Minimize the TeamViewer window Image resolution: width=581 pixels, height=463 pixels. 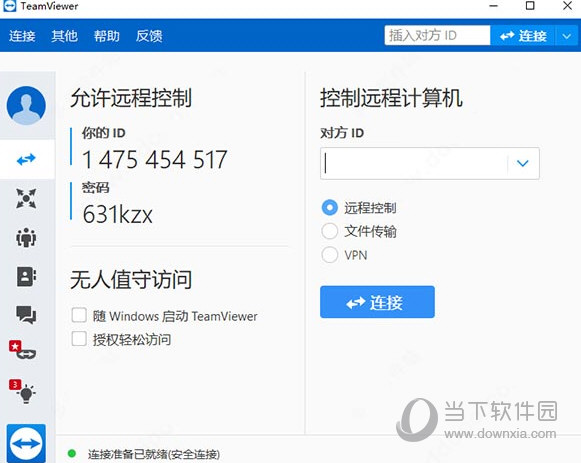point(493,6)
